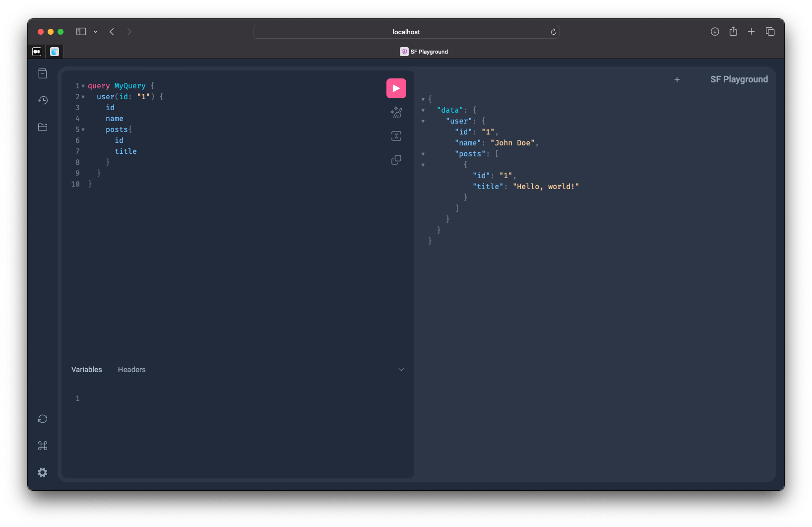Open the settings gear dialog
The height and width of the screenshot is (527, 812).
click(43, 472)
